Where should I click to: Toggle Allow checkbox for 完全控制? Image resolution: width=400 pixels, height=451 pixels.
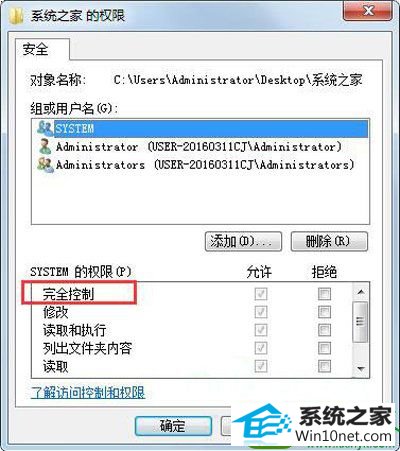(x=261, y=294)
